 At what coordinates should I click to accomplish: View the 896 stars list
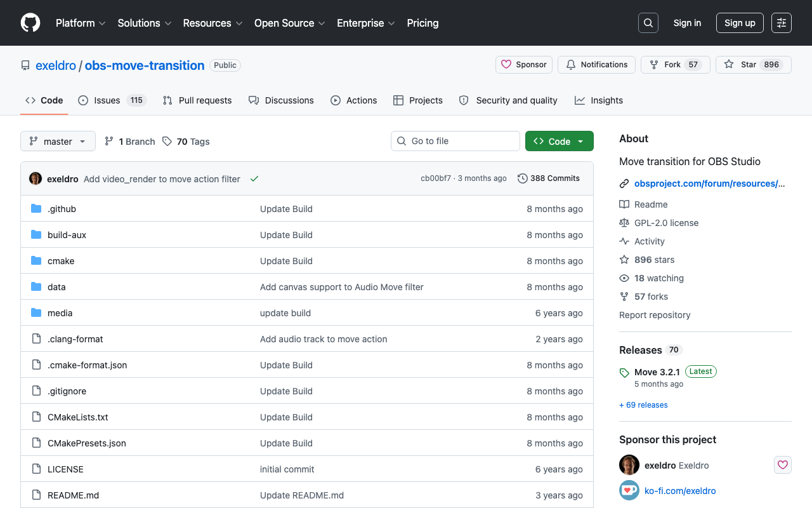647,260
